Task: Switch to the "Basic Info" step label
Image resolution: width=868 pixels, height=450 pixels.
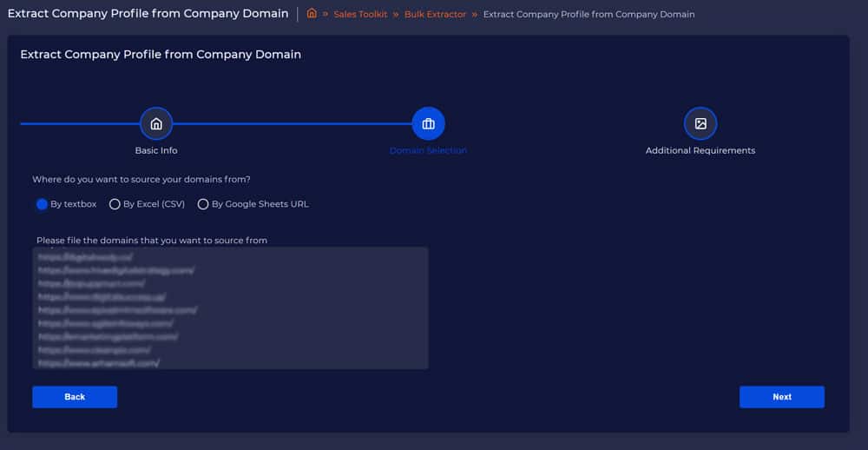Action: (x=156, y=150)
